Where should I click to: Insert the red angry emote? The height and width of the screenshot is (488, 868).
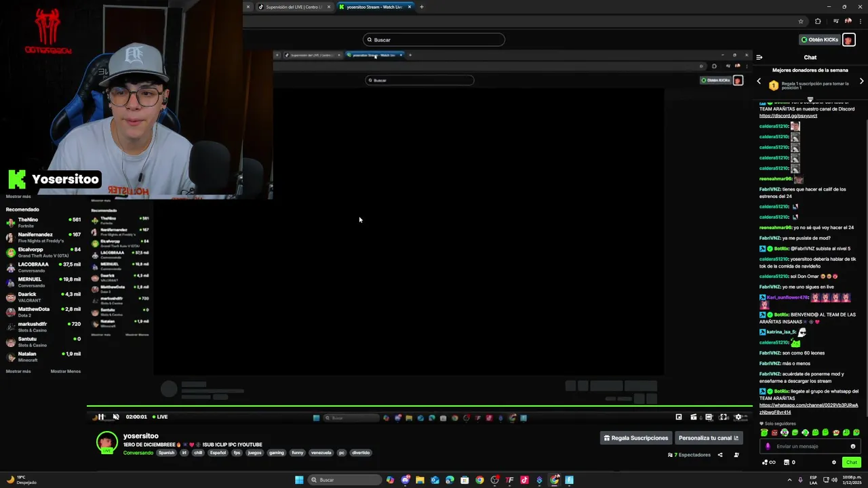(774, 432)
